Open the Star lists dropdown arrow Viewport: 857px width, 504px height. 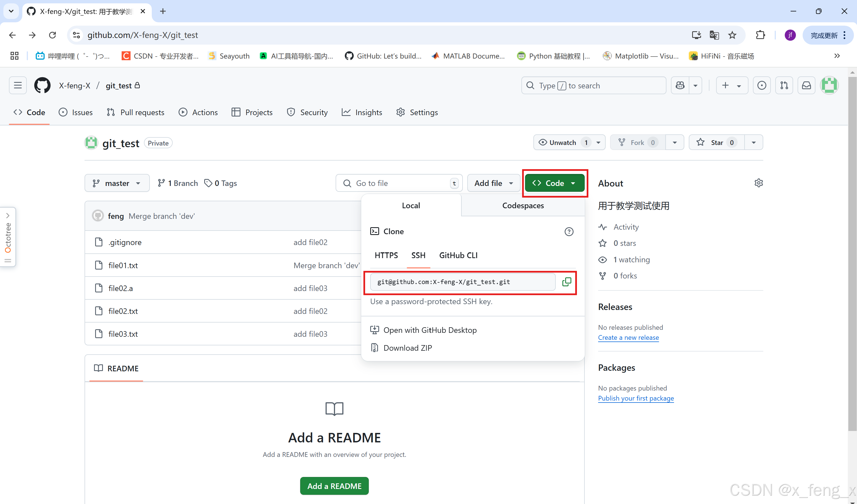coord(754,142)
